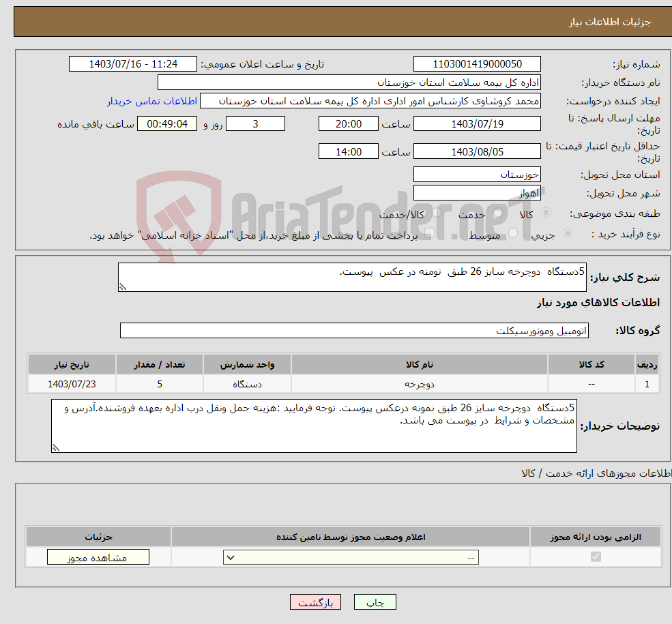Click the validity time field 14:00

pyautogui.click(x=349, y=151)
